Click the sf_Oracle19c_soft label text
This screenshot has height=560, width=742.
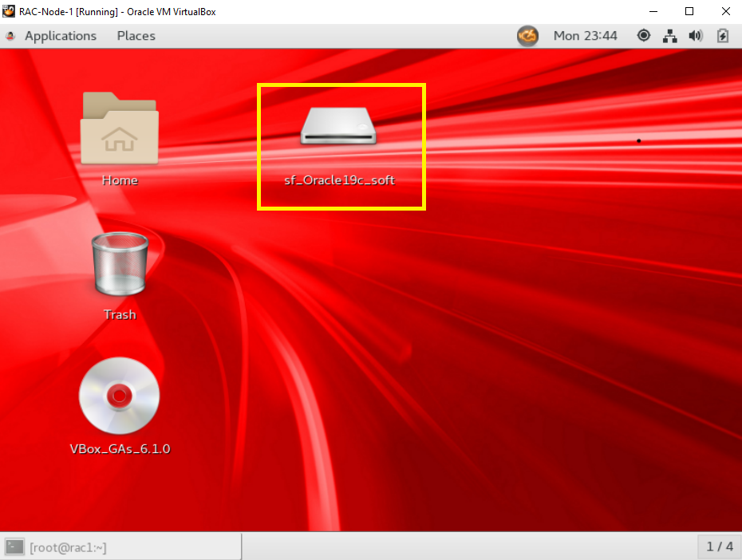[x=339, y=180]
